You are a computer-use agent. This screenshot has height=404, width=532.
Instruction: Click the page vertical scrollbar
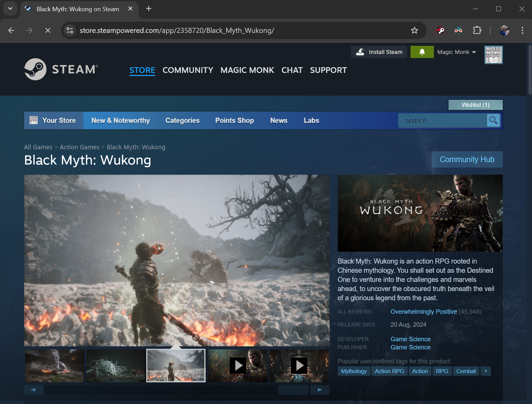[530, 70]
